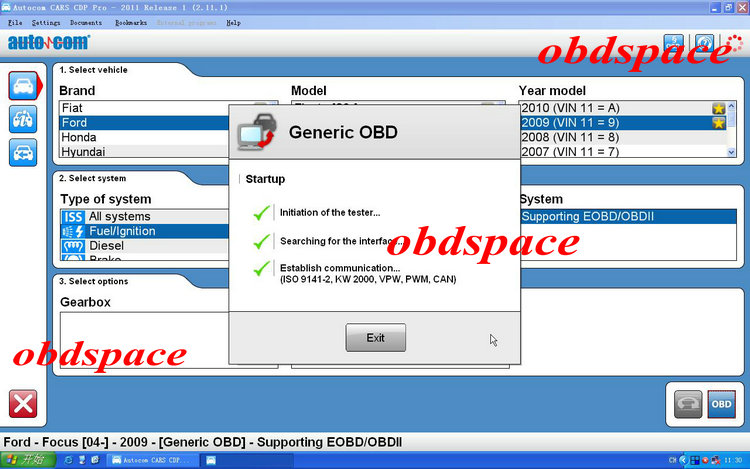Image resolution: width=750 pixels, height=469 pixels.
Task: Select Honda in the Brand list
Action: click(144, 137)
